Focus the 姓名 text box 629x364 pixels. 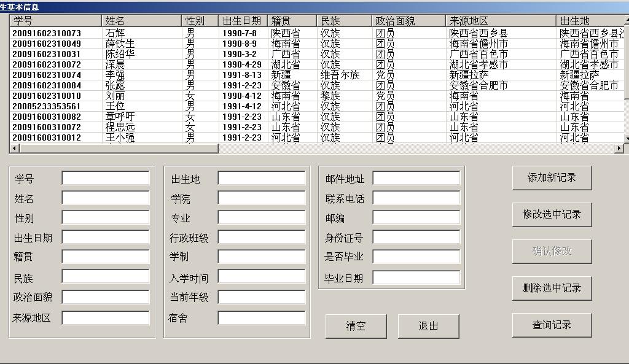(x=106, y=198)
